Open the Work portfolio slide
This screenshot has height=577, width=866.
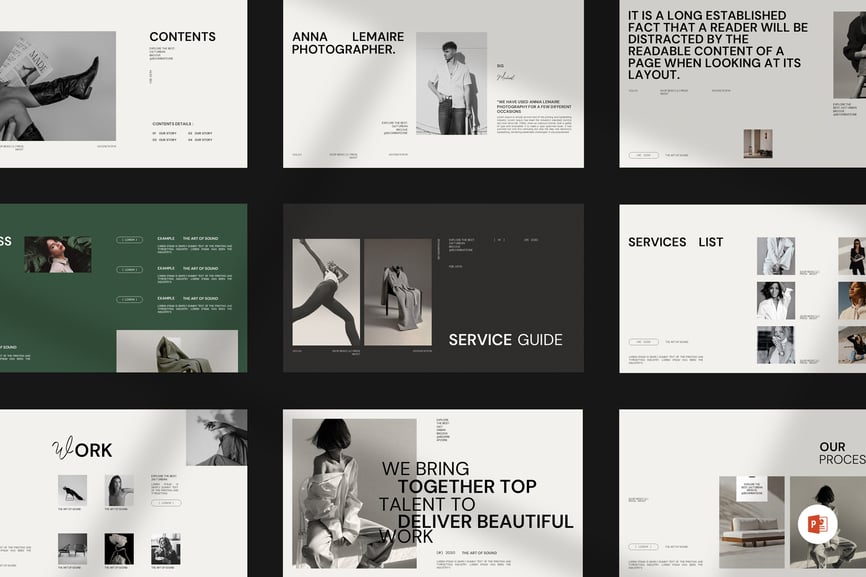point(123,492)
